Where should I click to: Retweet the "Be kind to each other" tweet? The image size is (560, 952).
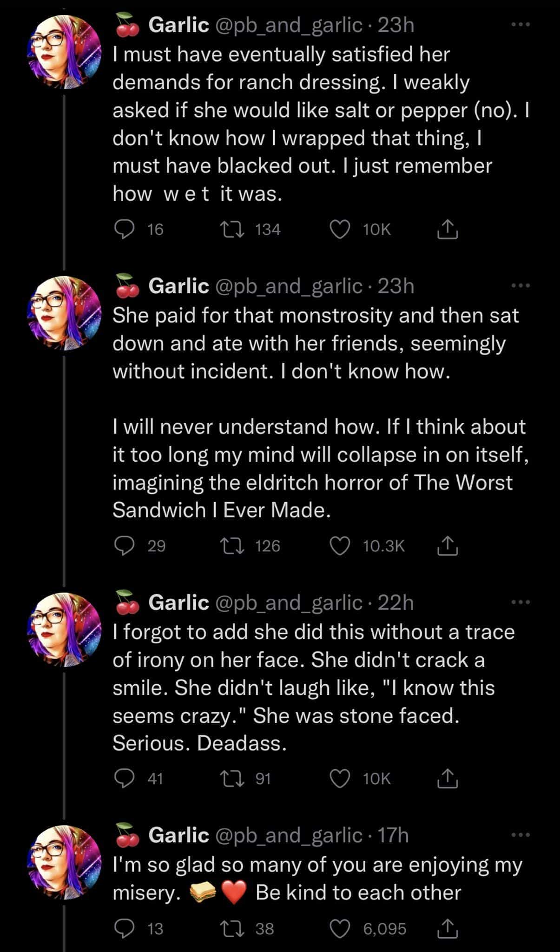click(x=232, y=928)
